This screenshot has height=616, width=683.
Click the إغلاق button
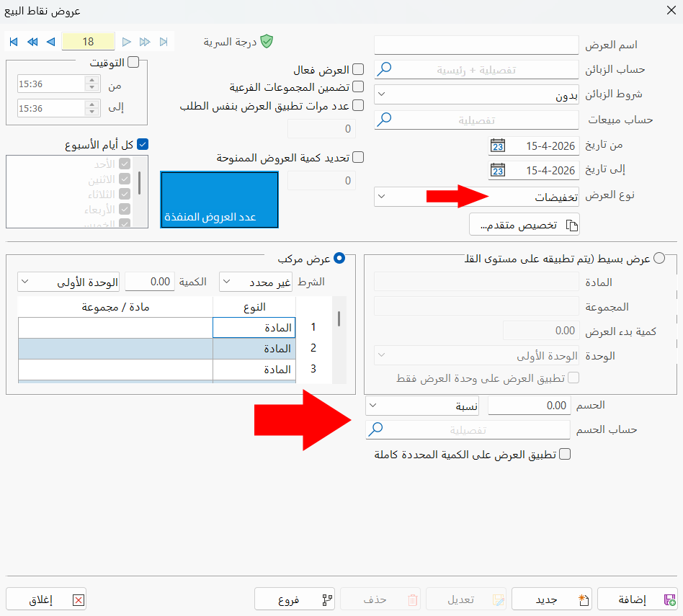pos(46,599)
